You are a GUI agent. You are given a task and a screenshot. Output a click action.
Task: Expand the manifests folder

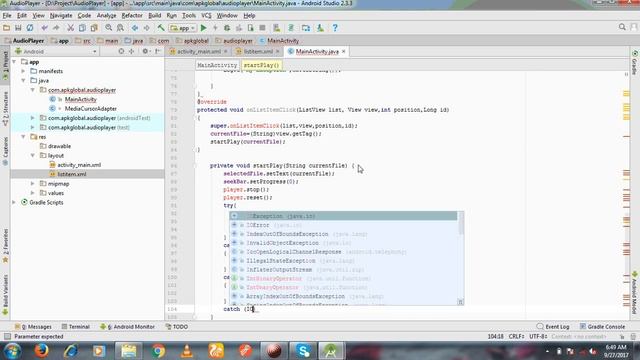tap(24, 71)
